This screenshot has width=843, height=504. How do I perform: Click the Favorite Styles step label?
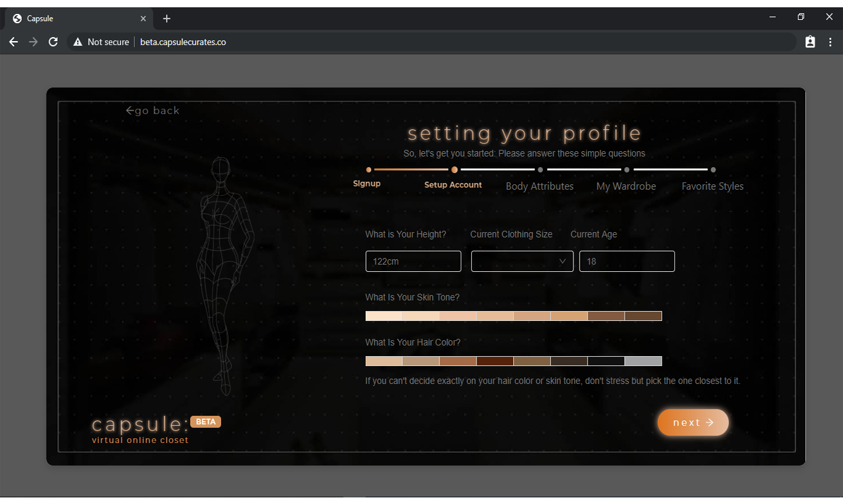coord(712,186)
